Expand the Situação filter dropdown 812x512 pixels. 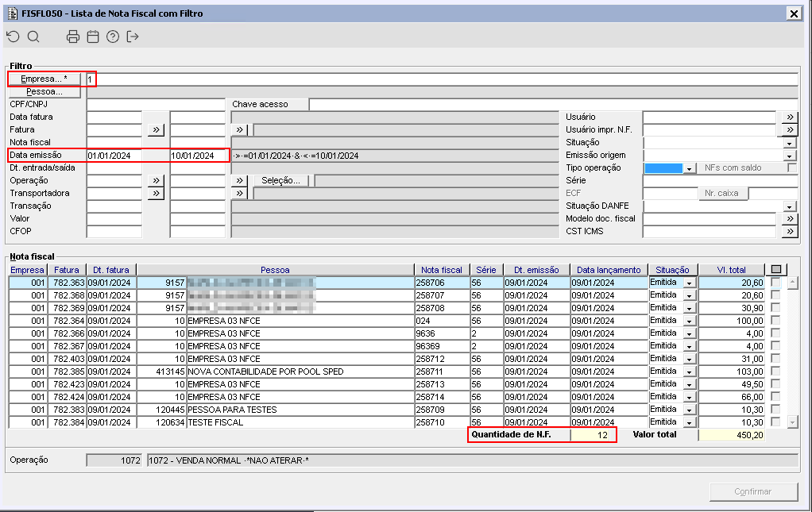789,143
